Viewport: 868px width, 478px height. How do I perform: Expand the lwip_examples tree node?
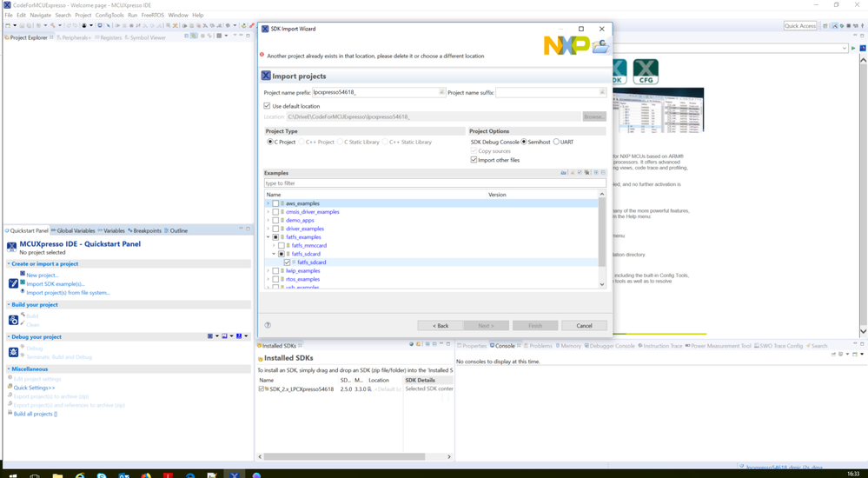pos(268,271)
